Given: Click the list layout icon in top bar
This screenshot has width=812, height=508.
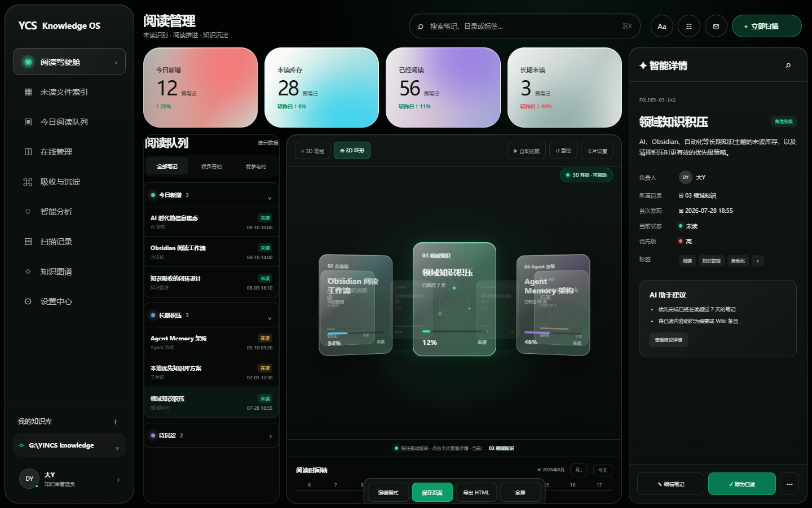Looking at the screenshot, I should coord(689,26).
